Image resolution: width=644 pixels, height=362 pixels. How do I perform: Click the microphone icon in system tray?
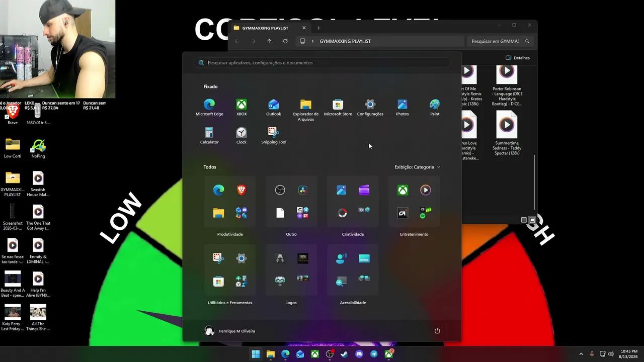coord(592,354)
